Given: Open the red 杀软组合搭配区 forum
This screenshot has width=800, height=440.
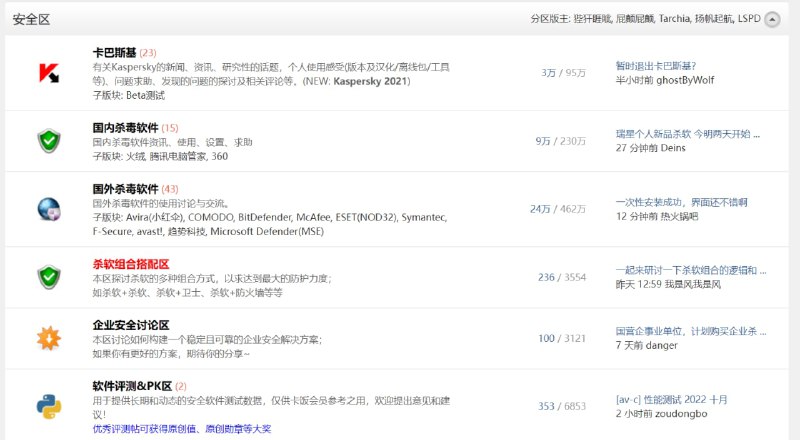Looking at the screenshot, I should (131, 264).
